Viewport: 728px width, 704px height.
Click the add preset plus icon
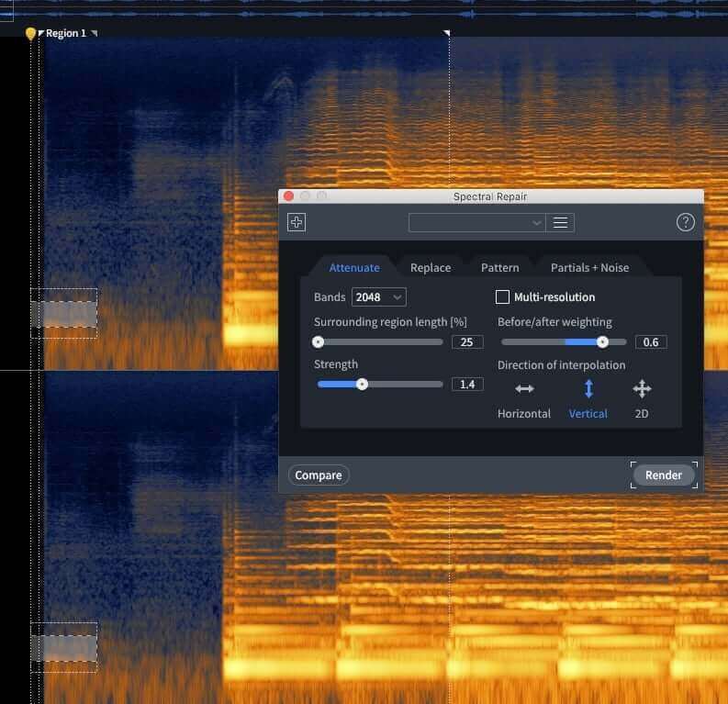click(x=297, y=222)
